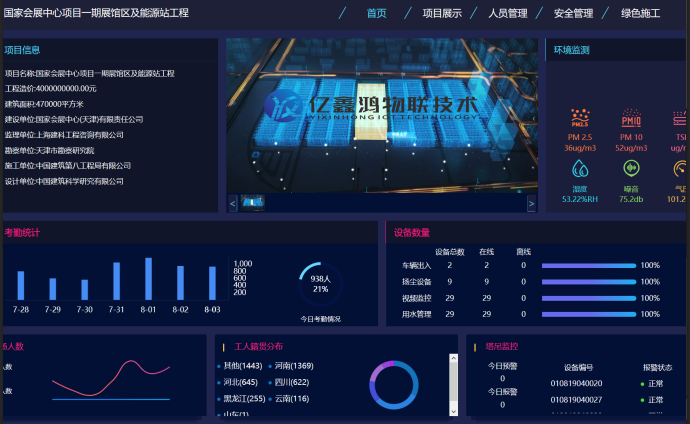The image size is (690, 424).
Task: Open the 首页 nav tab
Action: 377,13
